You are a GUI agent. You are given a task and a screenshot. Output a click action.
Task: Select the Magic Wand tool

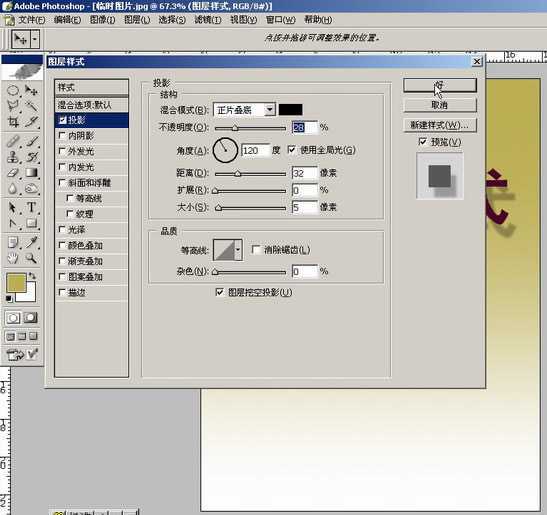(x=31, y=106)
